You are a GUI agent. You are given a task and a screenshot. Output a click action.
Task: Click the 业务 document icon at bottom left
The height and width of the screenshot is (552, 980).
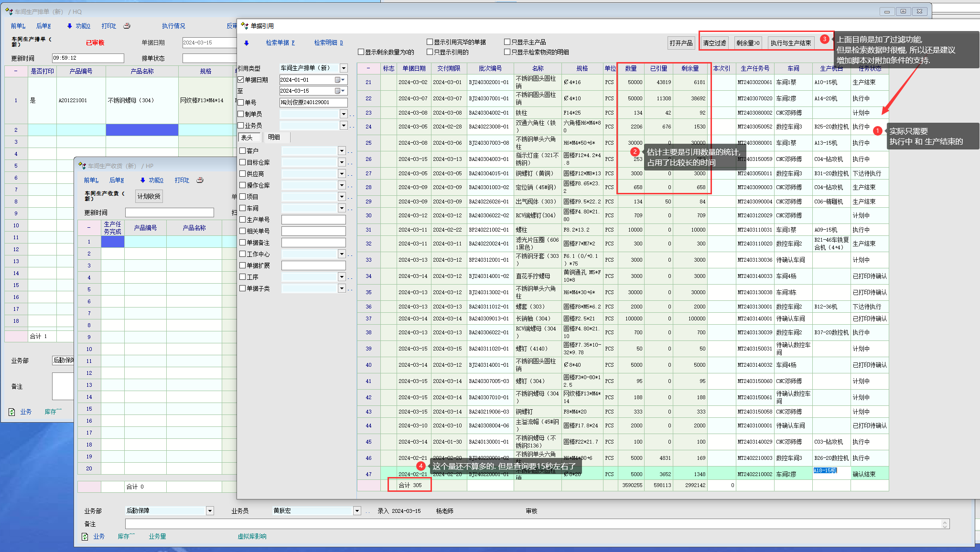tap(85, 536)
